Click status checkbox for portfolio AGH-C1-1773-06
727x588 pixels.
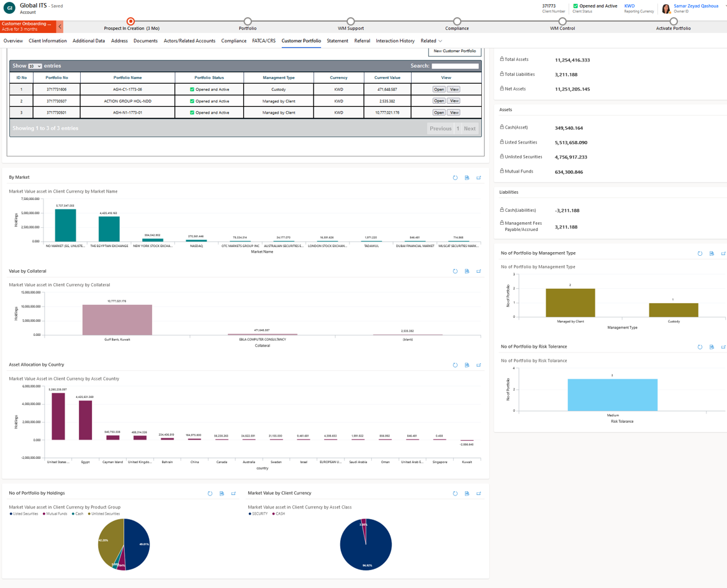(x=192, y=89)
